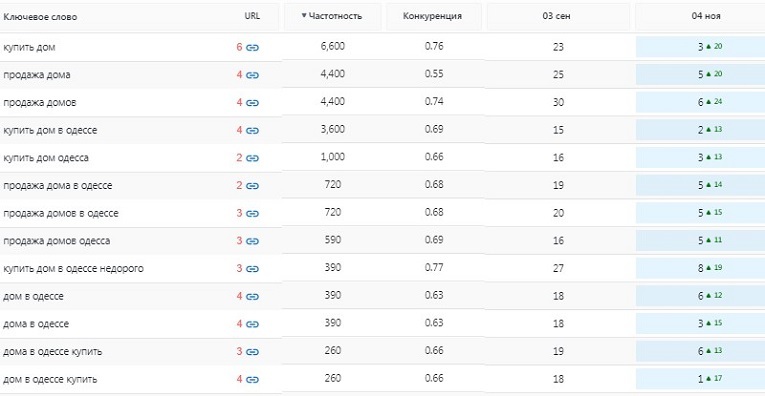Click the keyword продажа дома в одессе
Image resolution: width=765 pixels, height=396 pixels.
58,186
